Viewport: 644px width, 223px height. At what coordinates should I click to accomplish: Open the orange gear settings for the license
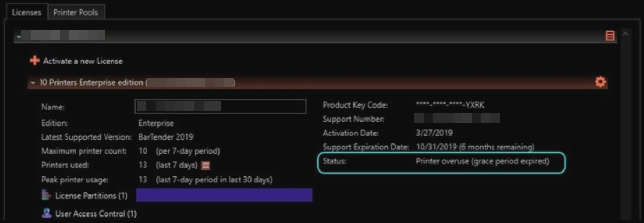coord(600,82)
